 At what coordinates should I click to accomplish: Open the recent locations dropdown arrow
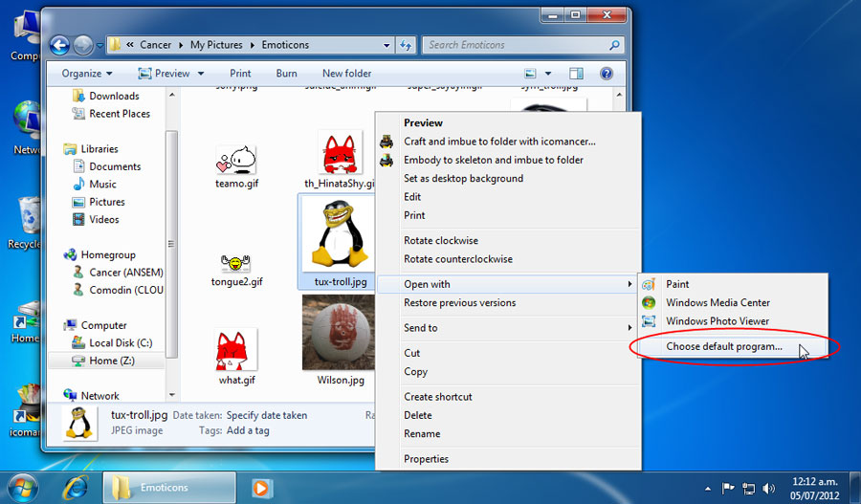[x=99, y=46]
